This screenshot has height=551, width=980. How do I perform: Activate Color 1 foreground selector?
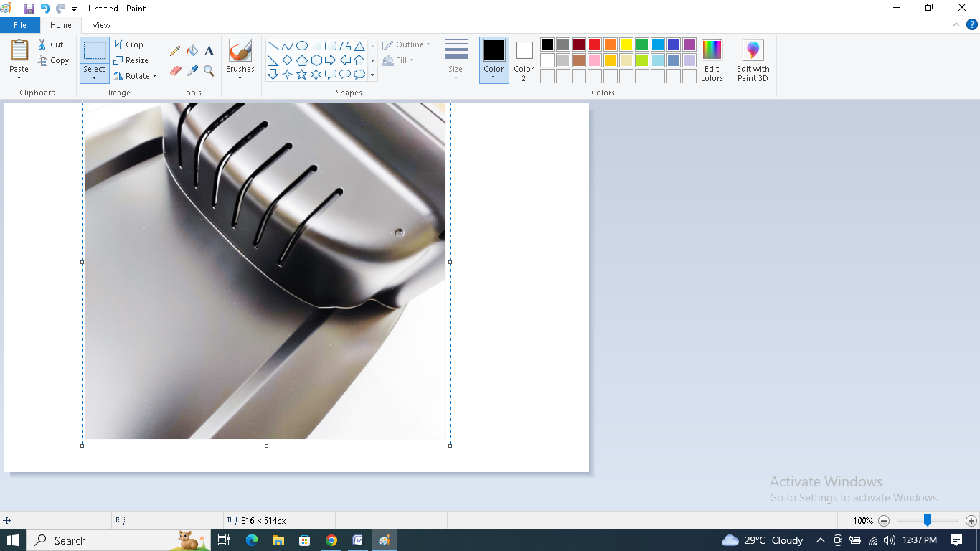click(x=494, y=60)
